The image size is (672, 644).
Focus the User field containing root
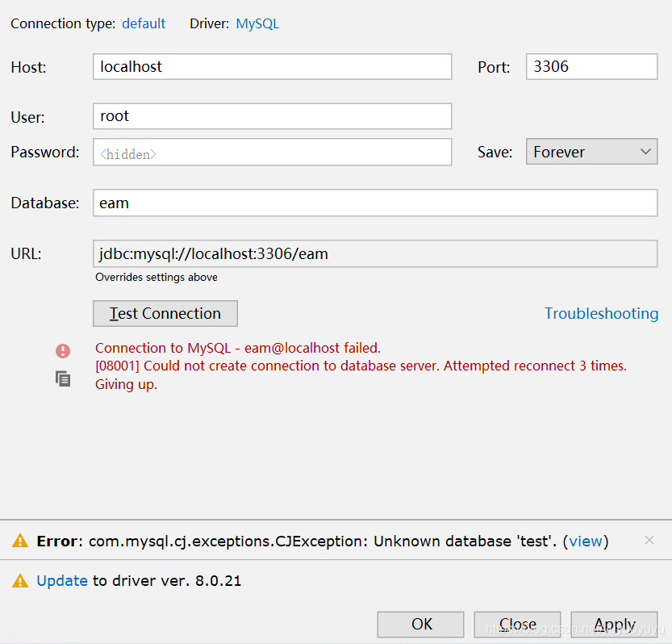[272, 115]
